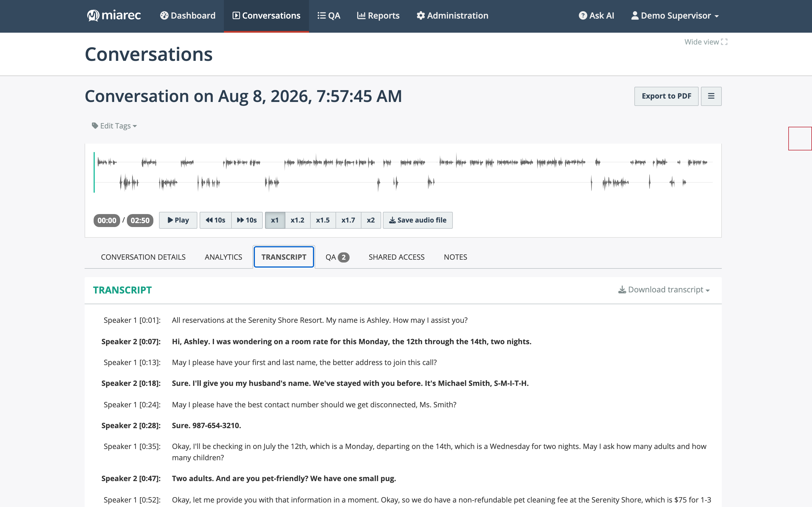The height and width of the screenshot is (507, 812).
Task: Select x2 playback speed
Action: [x=371, y=220]
